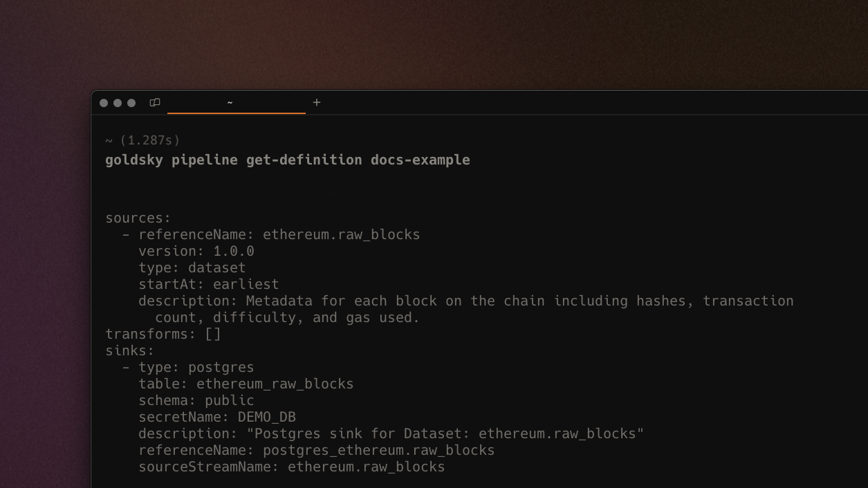The height and width of the screenshot is (488, 868).
Task: Click the referenceName ethereum.raw_blocks source line
Action: [271, 234]
